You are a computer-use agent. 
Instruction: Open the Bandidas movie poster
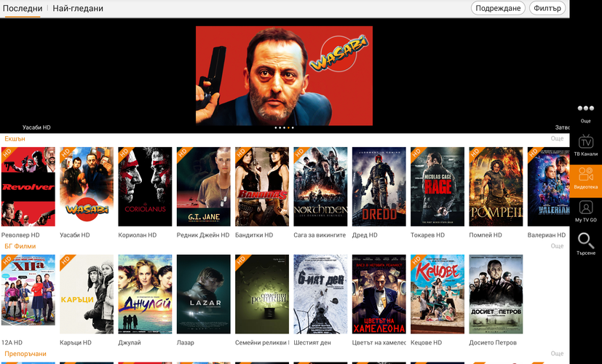point(262,186)
